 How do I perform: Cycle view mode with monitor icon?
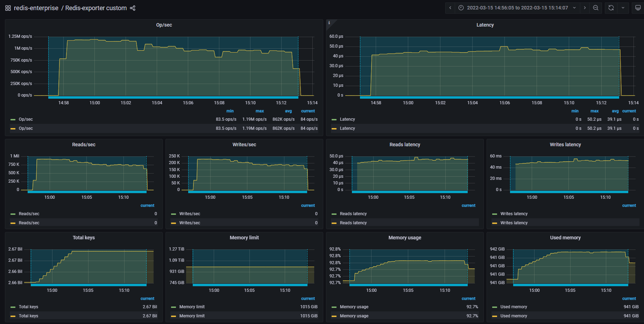(x=638, y=8)
